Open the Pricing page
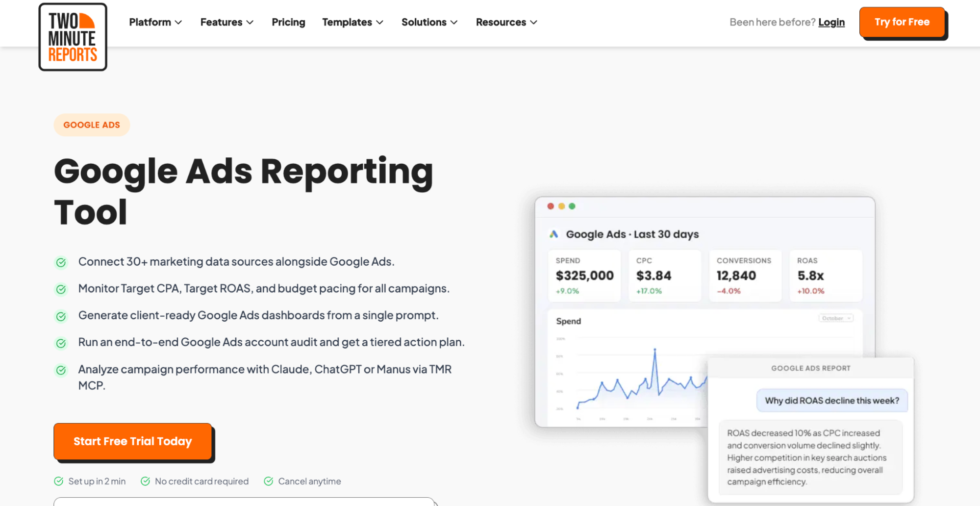The image size is (980, 506). [288, 22]
